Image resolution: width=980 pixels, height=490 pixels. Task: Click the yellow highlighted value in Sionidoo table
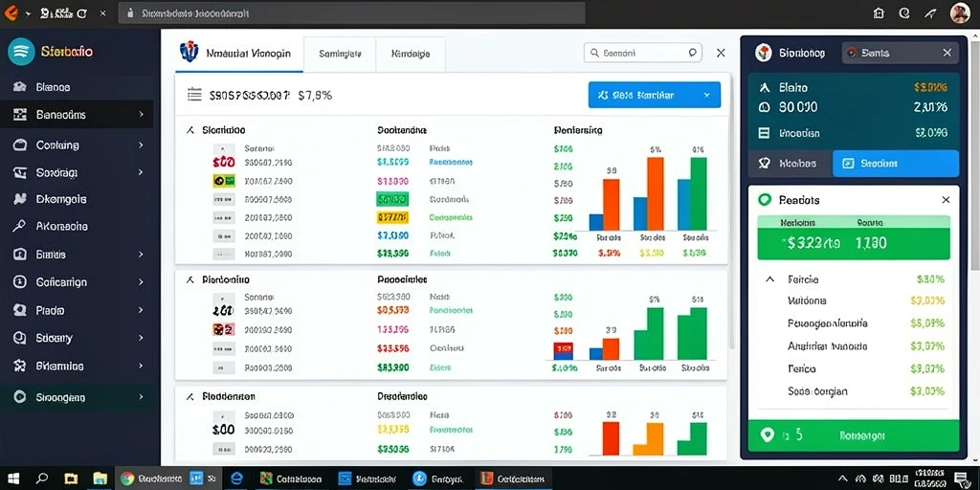(x=392, y=217)
